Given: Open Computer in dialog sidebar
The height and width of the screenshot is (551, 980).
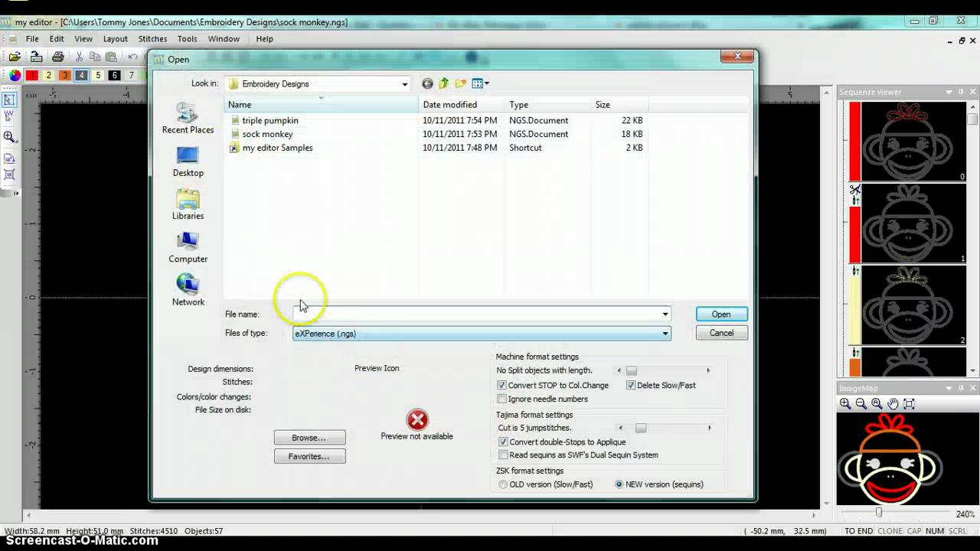Looking at the screenshot, I should click(188, 247).
